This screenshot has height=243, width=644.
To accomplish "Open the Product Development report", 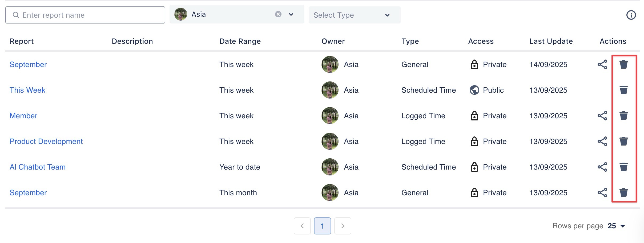I will [46, 141].
